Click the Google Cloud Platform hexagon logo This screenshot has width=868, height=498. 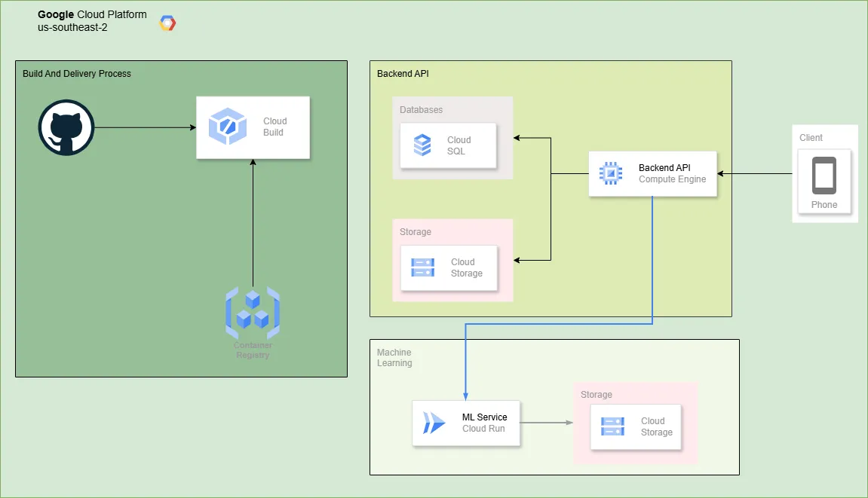coord(167,23)
